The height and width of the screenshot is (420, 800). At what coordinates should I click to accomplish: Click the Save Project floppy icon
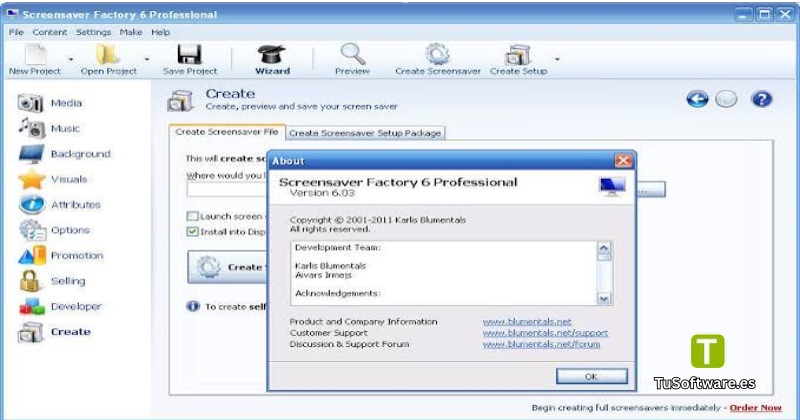[189, 55]
